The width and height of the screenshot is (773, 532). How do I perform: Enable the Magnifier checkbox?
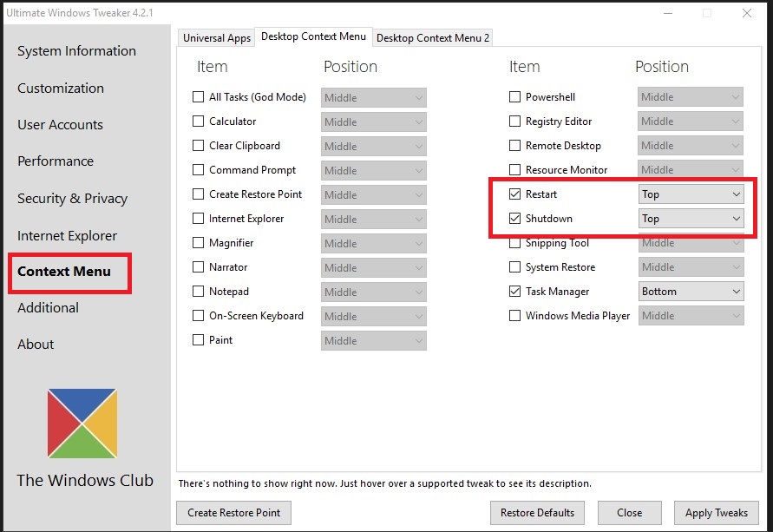point(198,243)
